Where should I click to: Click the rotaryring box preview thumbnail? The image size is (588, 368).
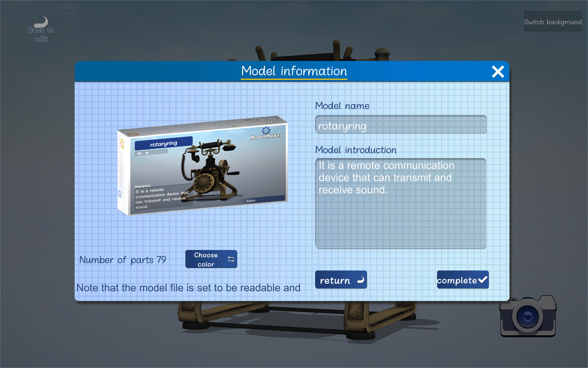click(x=202, y=166)
